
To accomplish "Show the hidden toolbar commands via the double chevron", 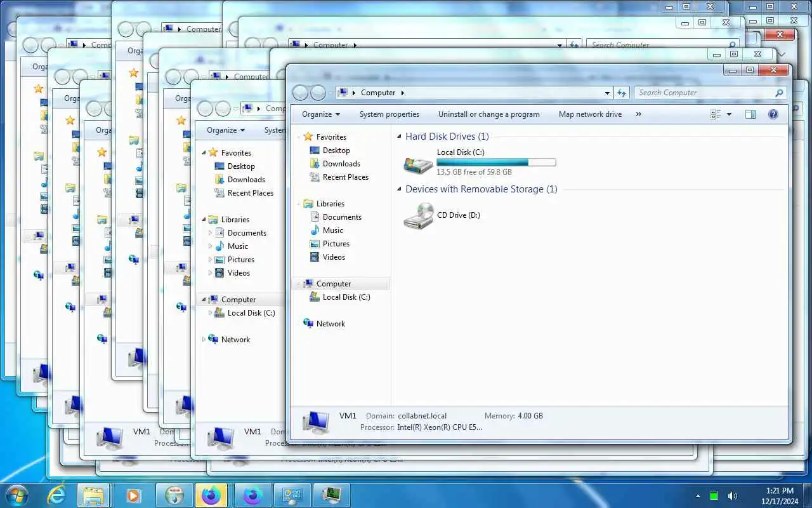I will click(638, 114).
